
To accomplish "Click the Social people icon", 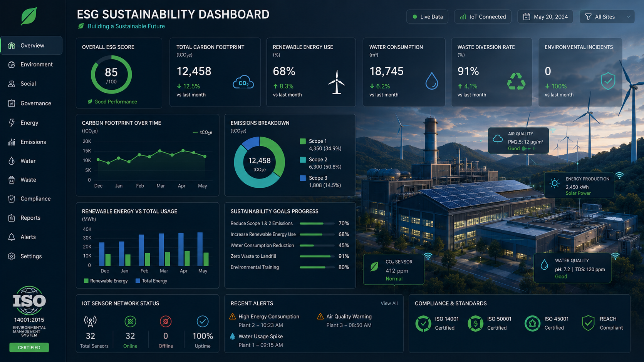I will click(x=12, y=84).
